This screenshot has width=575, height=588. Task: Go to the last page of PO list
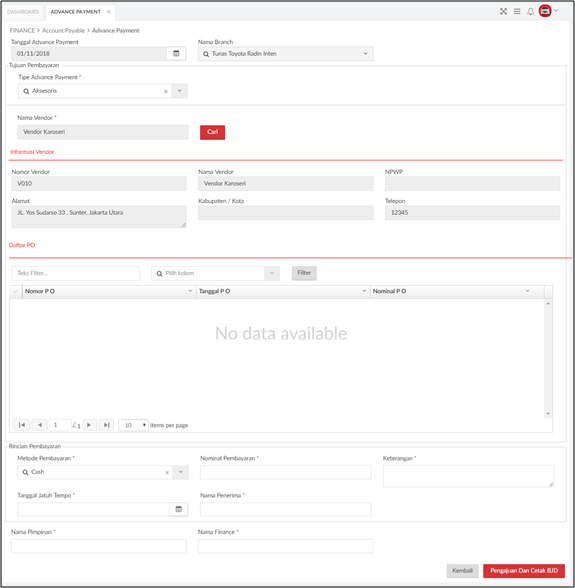107,425
